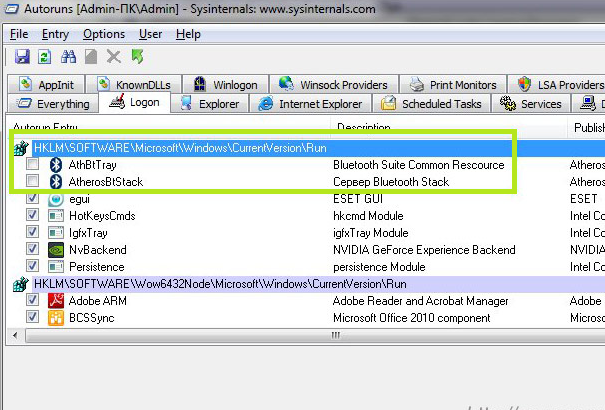Click the Delete X toolbar icon

point(114,57)
